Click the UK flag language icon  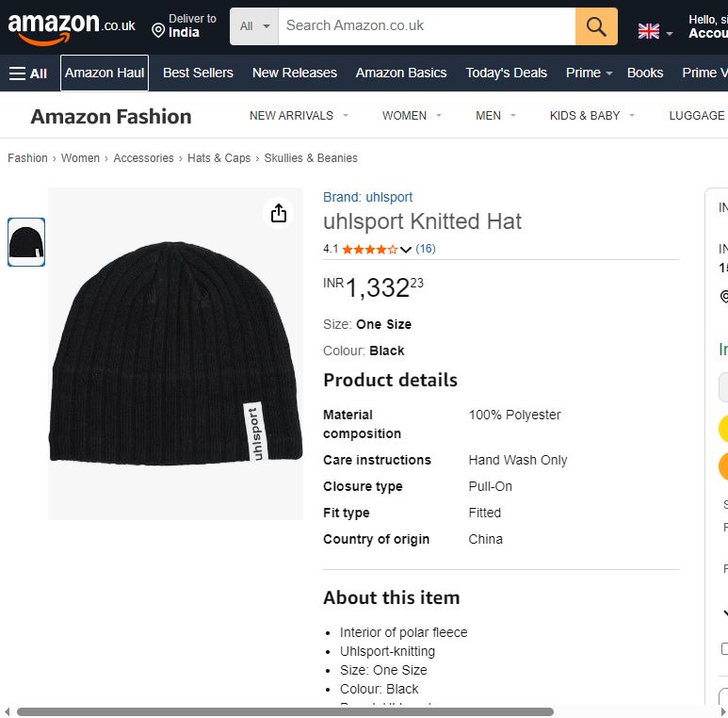click(649, 31)
